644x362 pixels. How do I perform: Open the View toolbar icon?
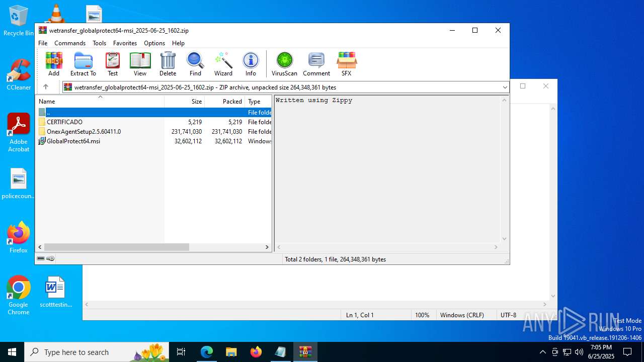pyautogui.click(x=140, y=64)
